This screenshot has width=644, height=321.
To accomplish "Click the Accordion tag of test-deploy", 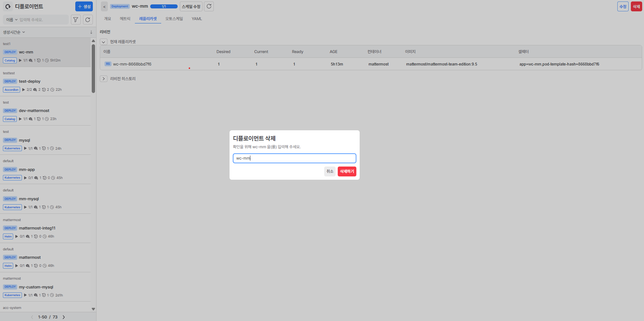I will [x=12, y=90].
